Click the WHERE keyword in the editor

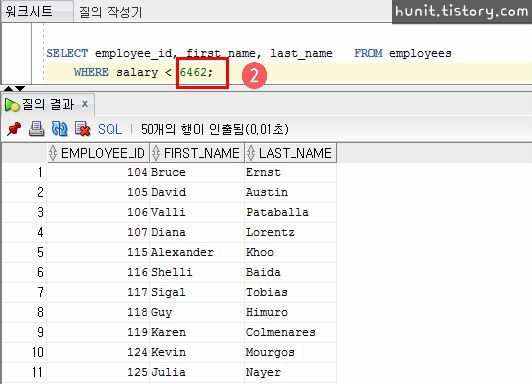point(91,72)
